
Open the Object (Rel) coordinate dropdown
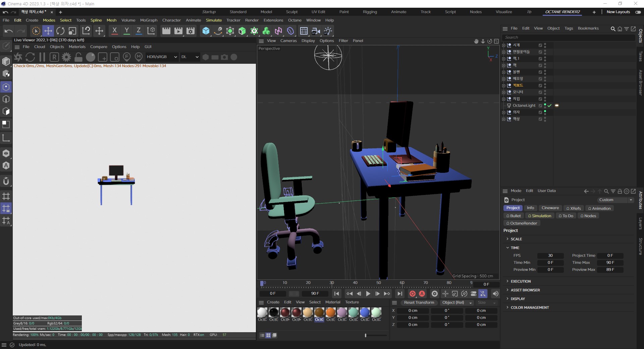coord(457,303)
